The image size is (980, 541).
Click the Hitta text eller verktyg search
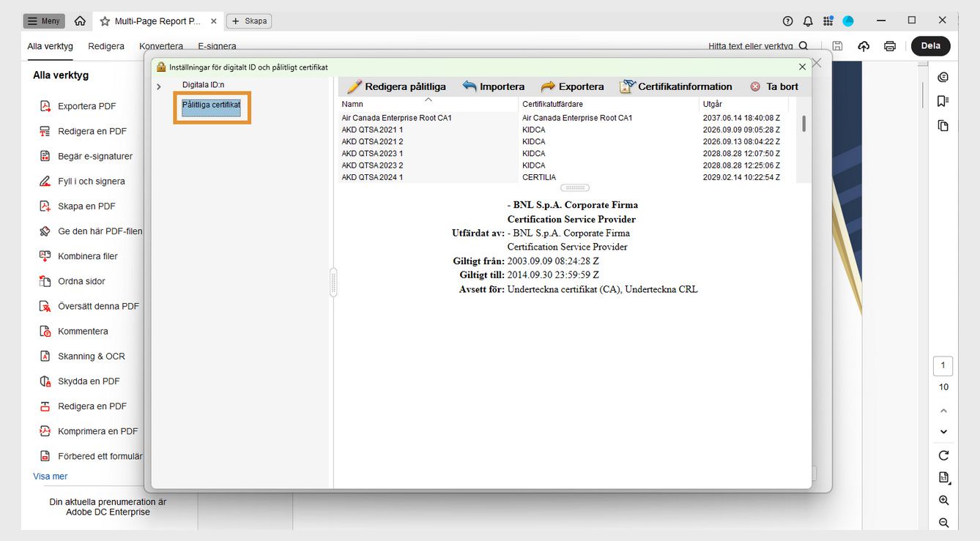(758, 46)
